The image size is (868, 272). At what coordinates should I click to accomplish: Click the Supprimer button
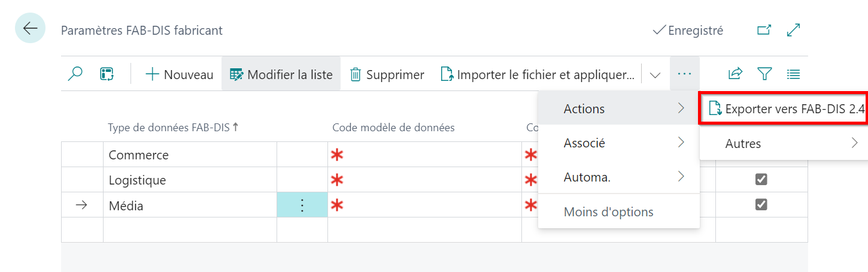click(387, 75)
